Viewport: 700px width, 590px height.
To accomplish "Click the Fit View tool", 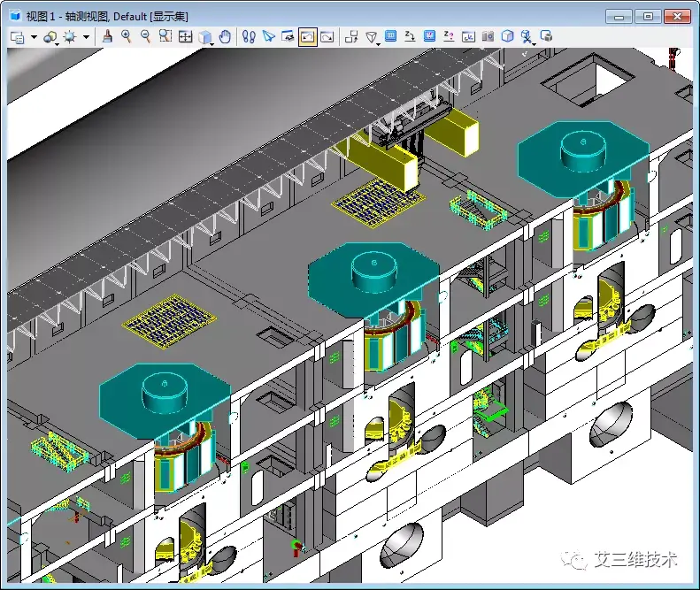I will click(x=185, y=36).
